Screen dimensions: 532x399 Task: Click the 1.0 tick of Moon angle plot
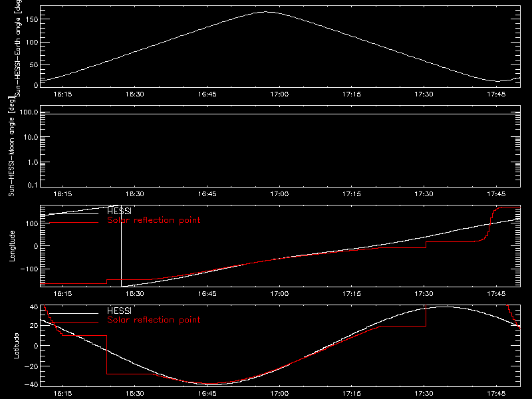tap(33, 162)
